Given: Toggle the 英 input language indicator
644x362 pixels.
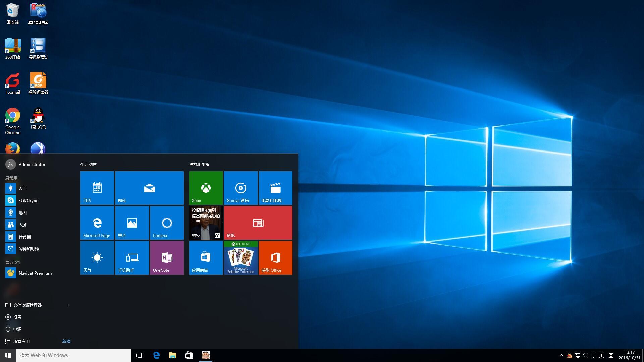Looking at the screenshot, I should pyautogui.click(x=602, y=355).
